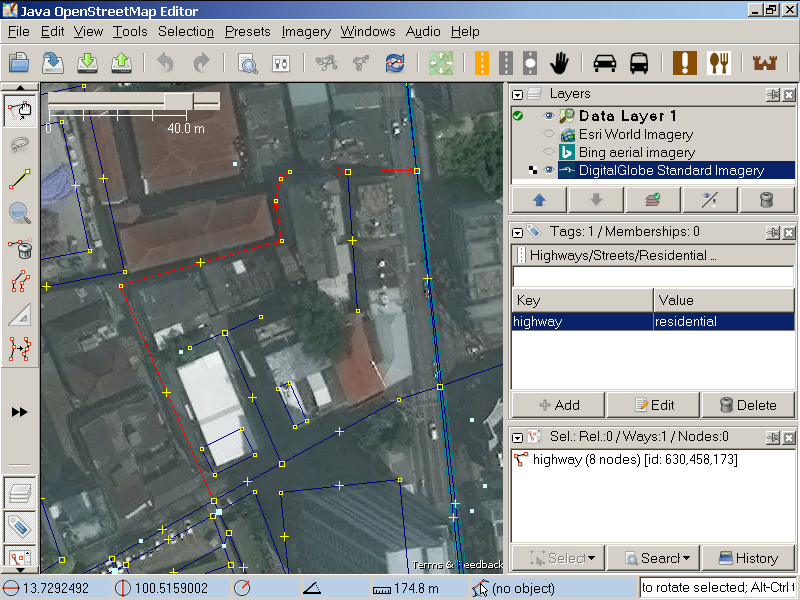Click the bus preset icon
Viewport: 800px width, 600px height.
639,63
